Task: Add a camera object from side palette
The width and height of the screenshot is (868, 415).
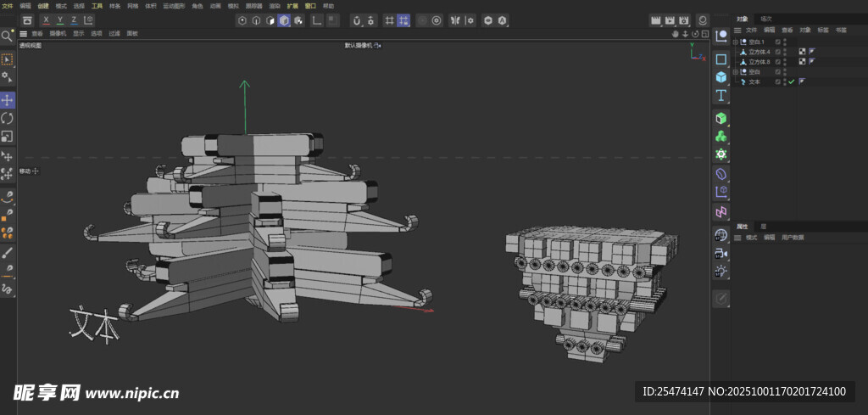Action: tap(721, 253)
